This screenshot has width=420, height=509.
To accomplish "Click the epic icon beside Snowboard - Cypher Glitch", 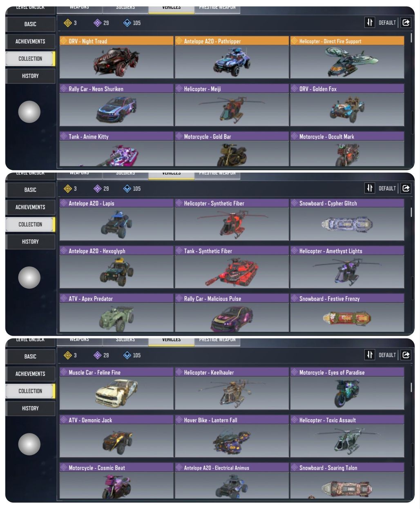I will click(x=294, y=203).
